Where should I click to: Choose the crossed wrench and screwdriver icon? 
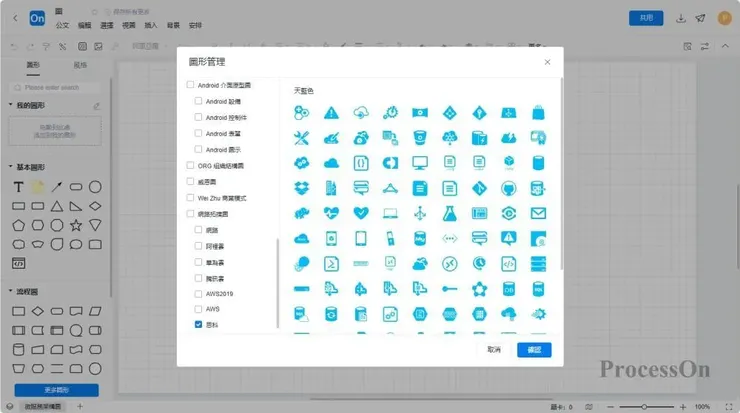click(x=302, y=138)
